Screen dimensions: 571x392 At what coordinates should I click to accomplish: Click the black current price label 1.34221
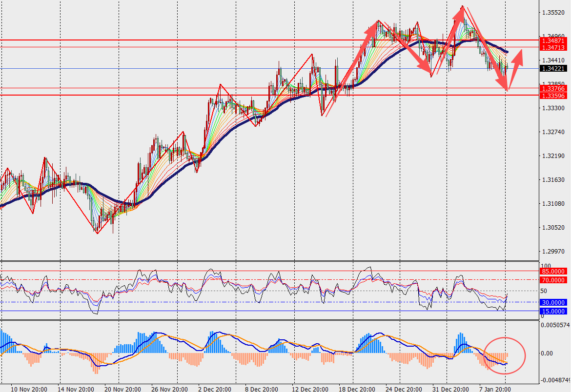click(x=552, y=69)
